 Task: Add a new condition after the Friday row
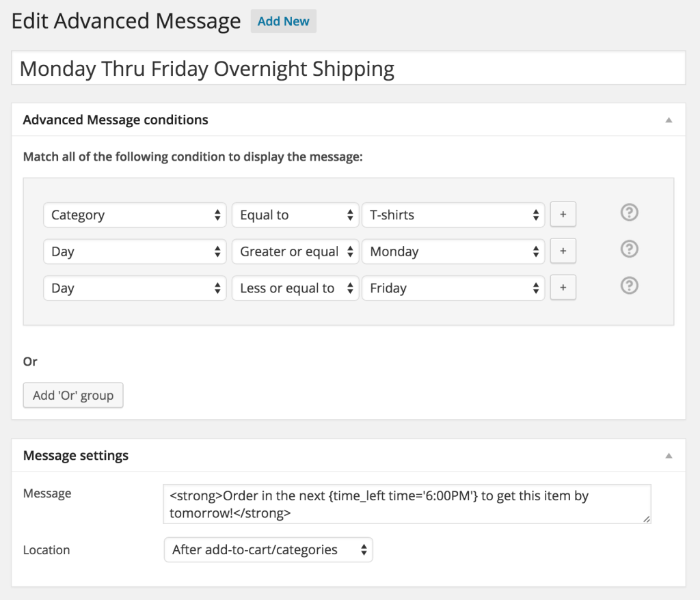point(563,287)
